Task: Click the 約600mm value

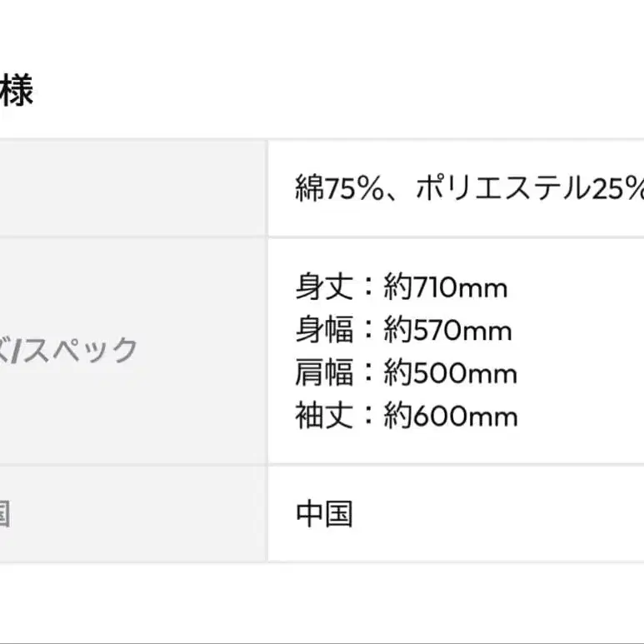Action: pos(450,416)
